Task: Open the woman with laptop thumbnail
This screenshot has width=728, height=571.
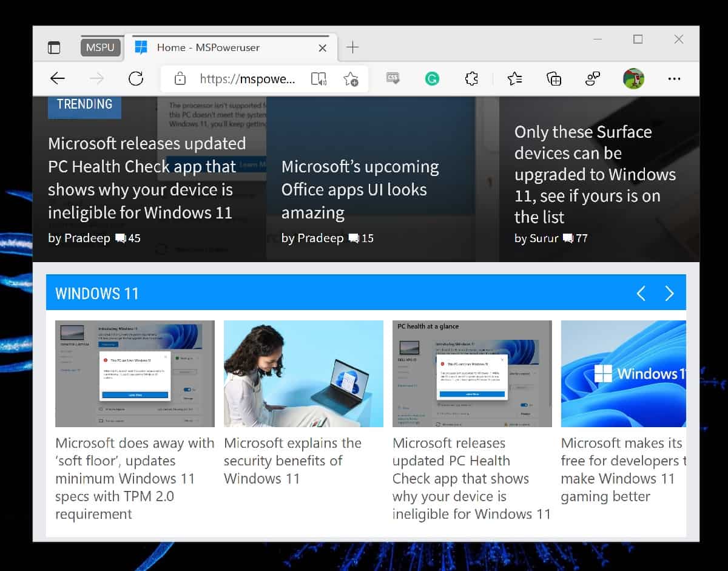Action: click(x=303, y=374)
